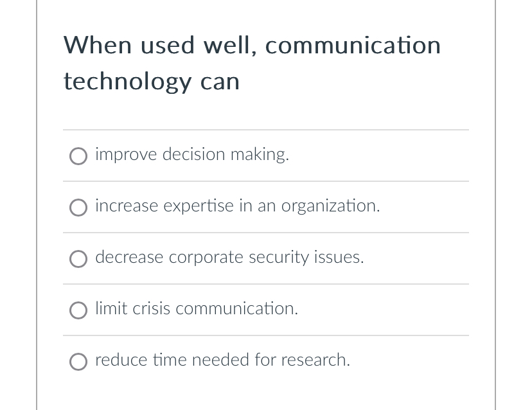Choose 'decrease corporate security issues' answer
Image resolution: width=532 pixels, height=410 pixels.
click(78, 259)
